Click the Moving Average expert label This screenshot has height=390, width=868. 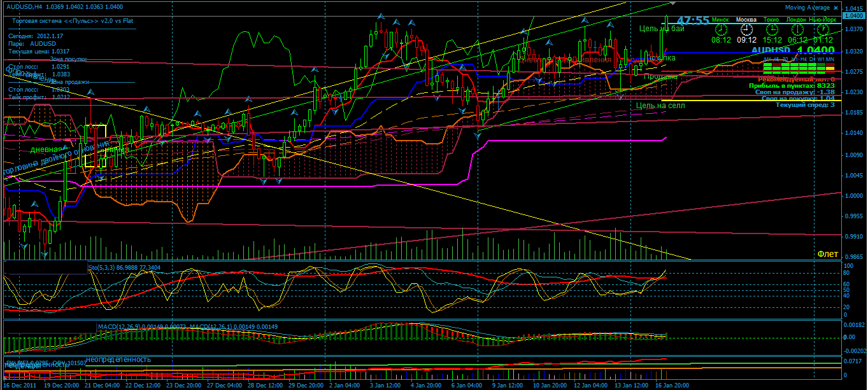(x=807, y=8)
